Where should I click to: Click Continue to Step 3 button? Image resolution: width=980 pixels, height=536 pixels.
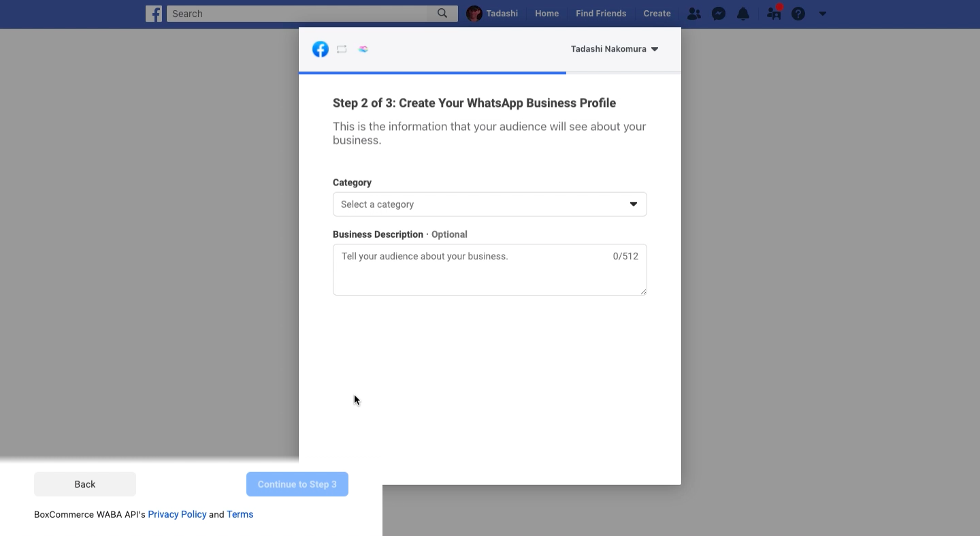[297, 484]
